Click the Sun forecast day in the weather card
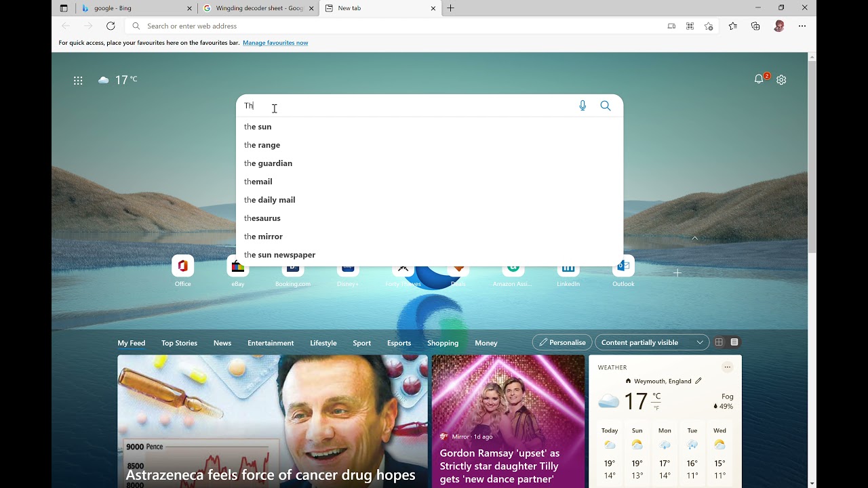The height and width of the screenshot is (488, 868). (x=637, y=452)
